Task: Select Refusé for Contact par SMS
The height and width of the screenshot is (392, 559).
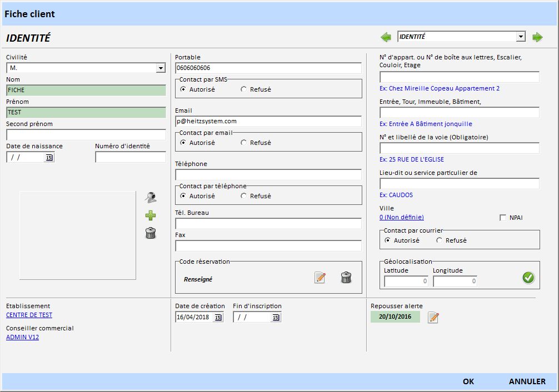Action: click(244, 89)
